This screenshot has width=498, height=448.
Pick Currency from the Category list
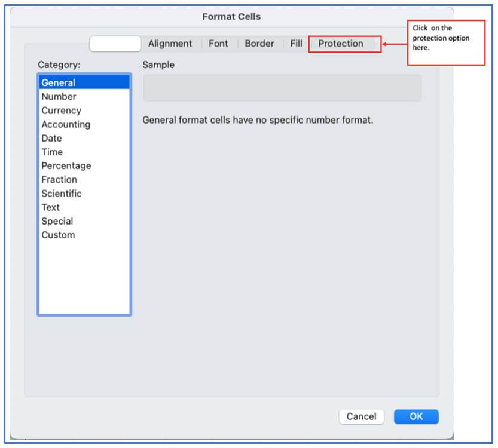[84, 111]
